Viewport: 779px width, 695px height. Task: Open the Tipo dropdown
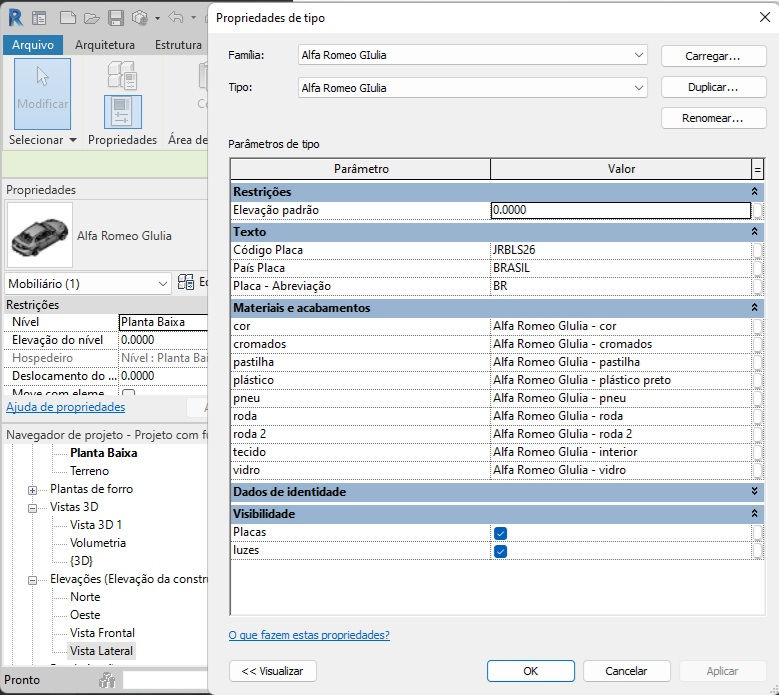tap(639, 88)
